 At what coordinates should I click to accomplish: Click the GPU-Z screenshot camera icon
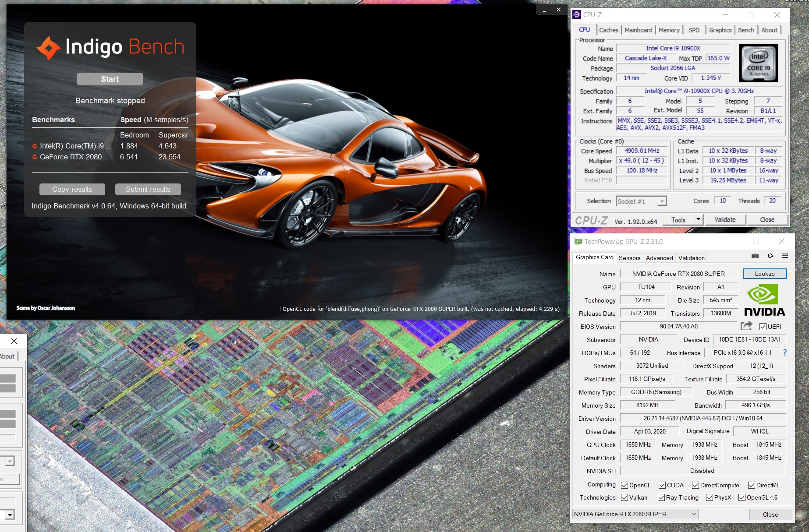point(755,256)
